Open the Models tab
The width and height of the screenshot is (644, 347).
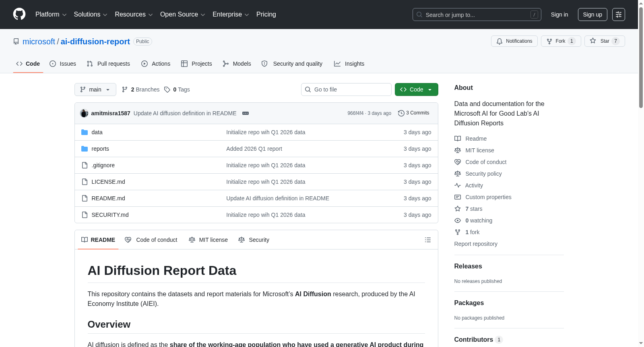[x=237, y=64]
